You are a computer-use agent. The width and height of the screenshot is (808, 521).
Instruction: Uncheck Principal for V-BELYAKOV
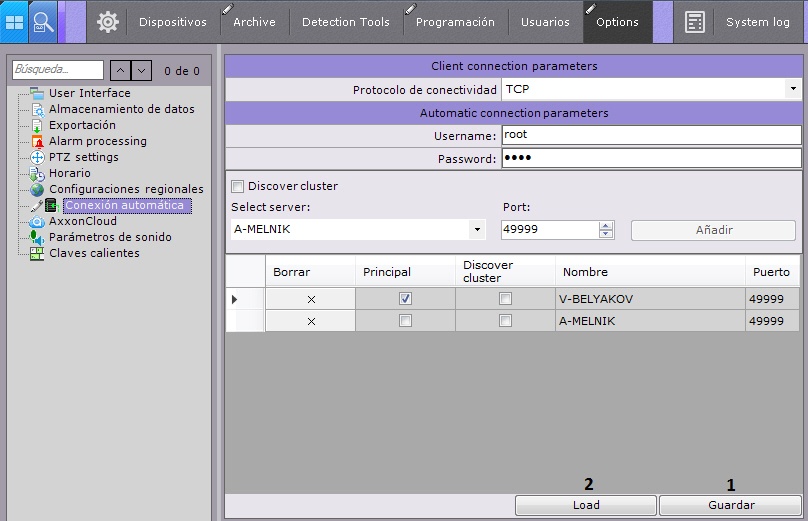click(x=405, y=299)
